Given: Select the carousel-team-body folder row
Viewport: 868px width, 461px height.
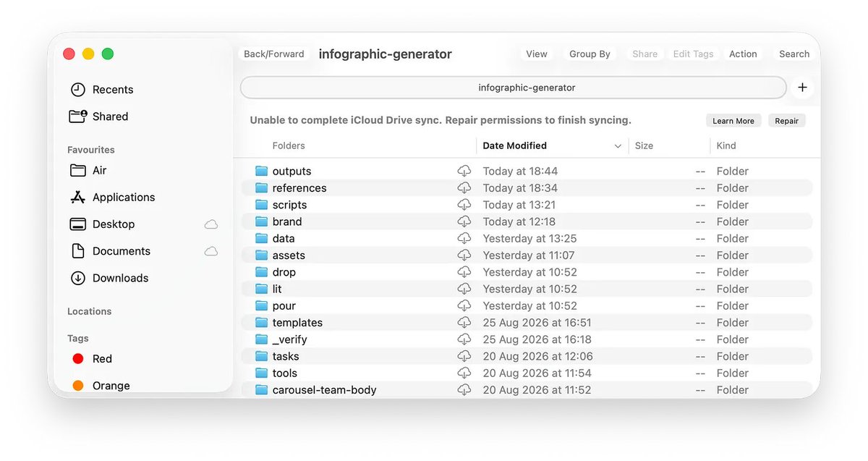Looking at the screenshot, I should pos(527,390).
